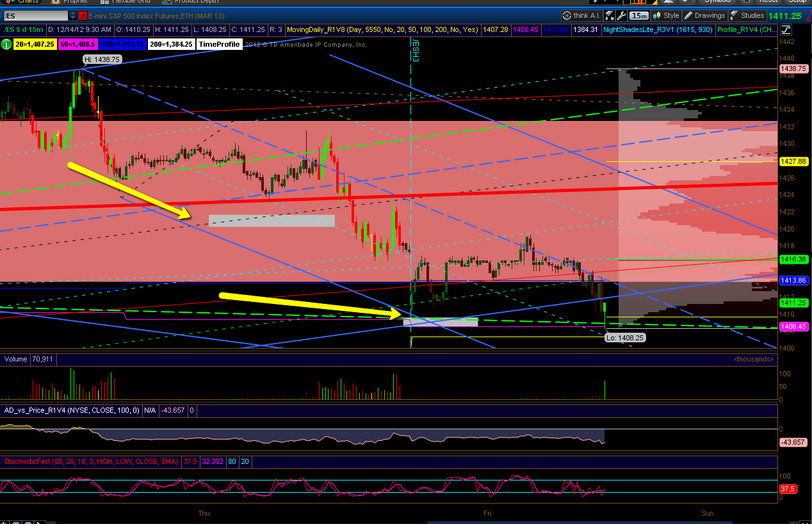
Task: Click the L: 1408.25 low value
Action: pos(210,29)
